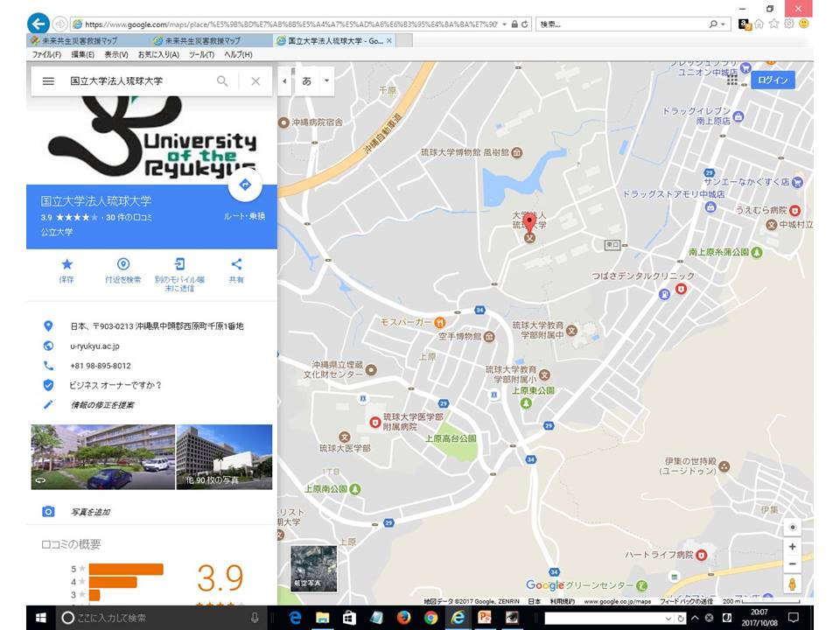Open the 利用規約 footer link
Viewport: 840px width, 630px height.
pos(562,602)
